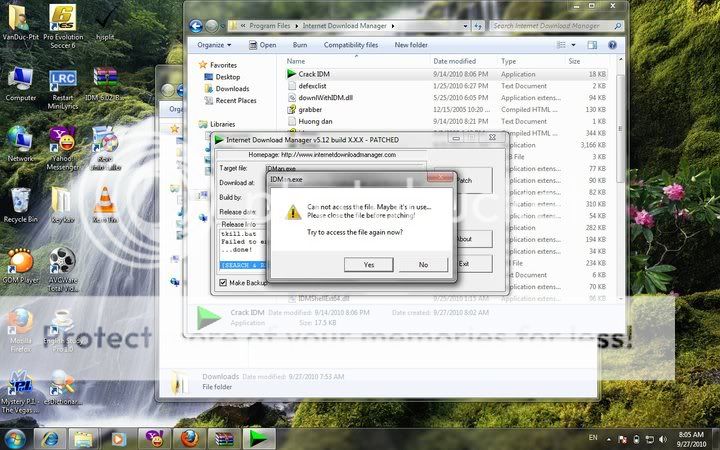Screen dimensions: 720x450
Task: Select the Favorites tree heading
Action: (223, 65)
